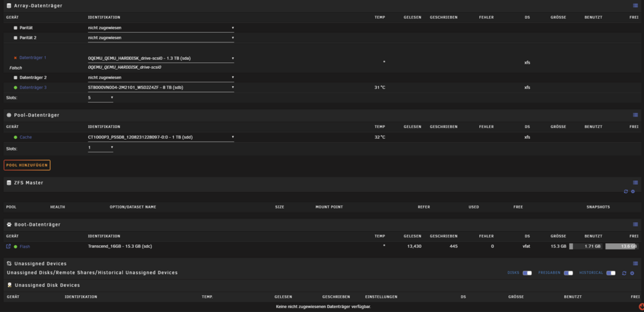Screen dimensions: 644x312
Task: Click the SNAPSHOTS column header
Action: (598, 207)
